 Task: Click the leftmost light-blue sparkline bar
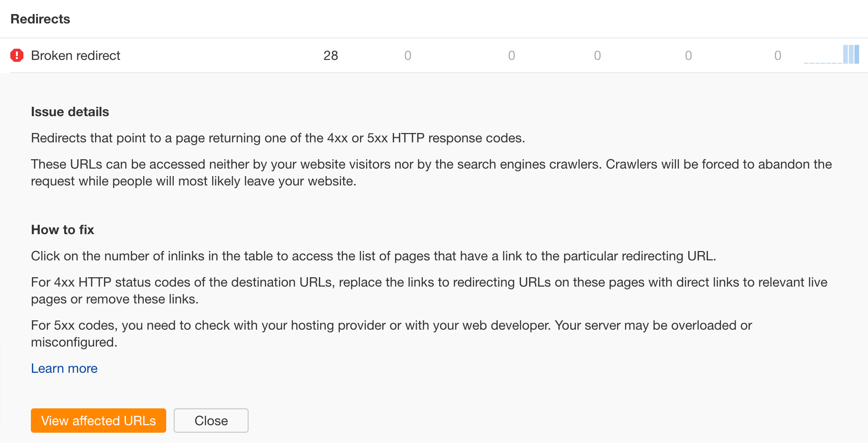click(x=846, y=54)
